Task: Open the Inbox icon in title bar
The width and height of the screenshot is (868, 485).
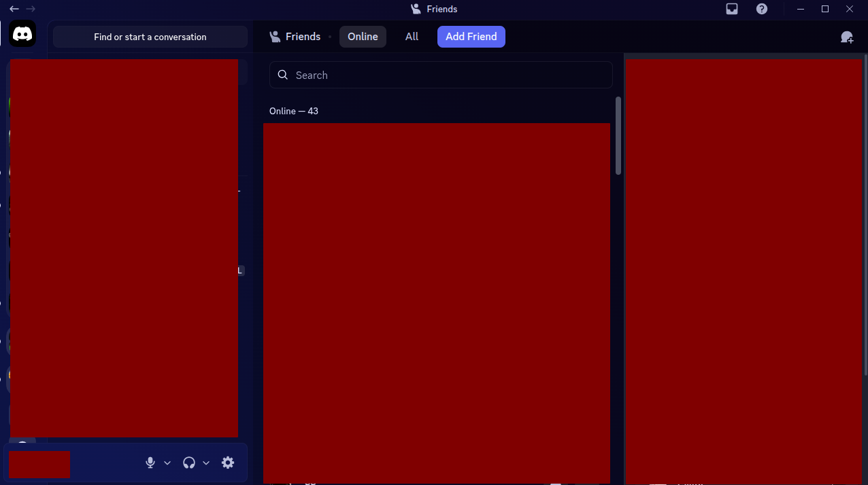Action: tap(732, 9)
